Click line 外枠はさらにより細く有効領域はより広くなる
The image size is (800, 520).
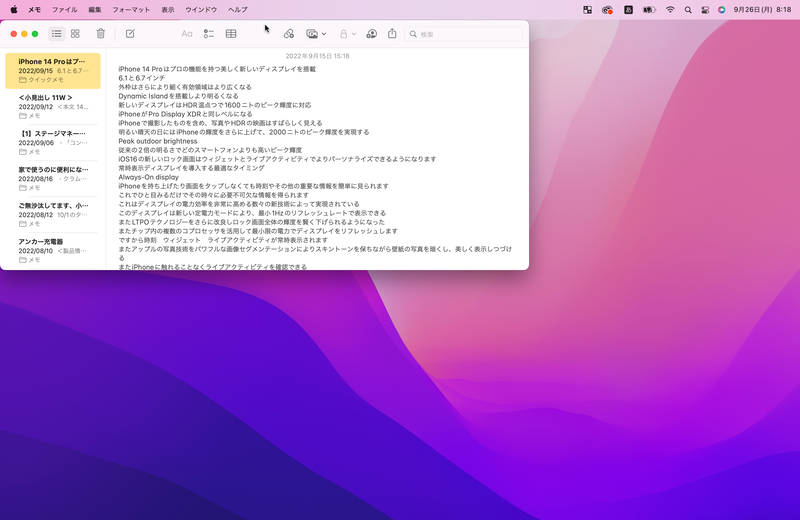[185, 87]
